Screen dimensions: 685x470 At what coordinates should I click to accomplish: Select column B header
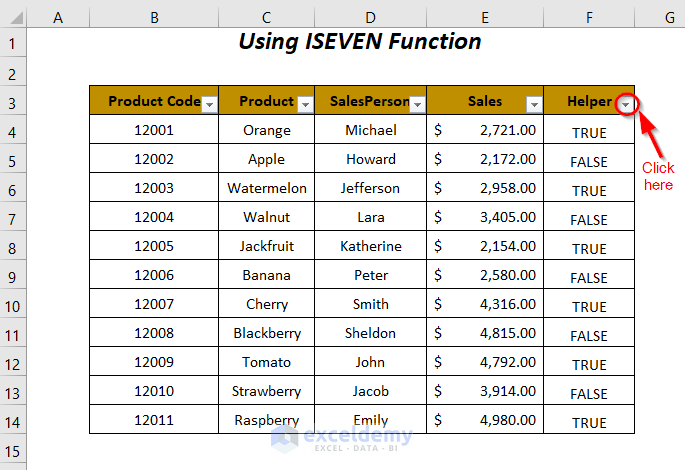[x=153, y=15]
